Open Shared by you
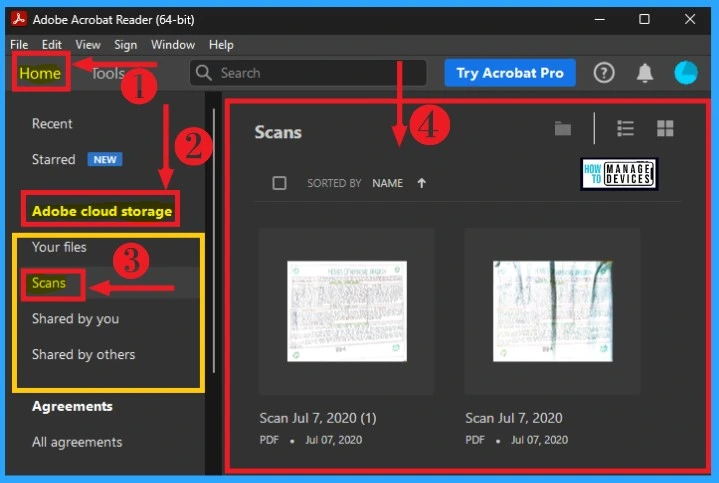Image resolution: width=719 pixels, height=483 pixels. 75,318
